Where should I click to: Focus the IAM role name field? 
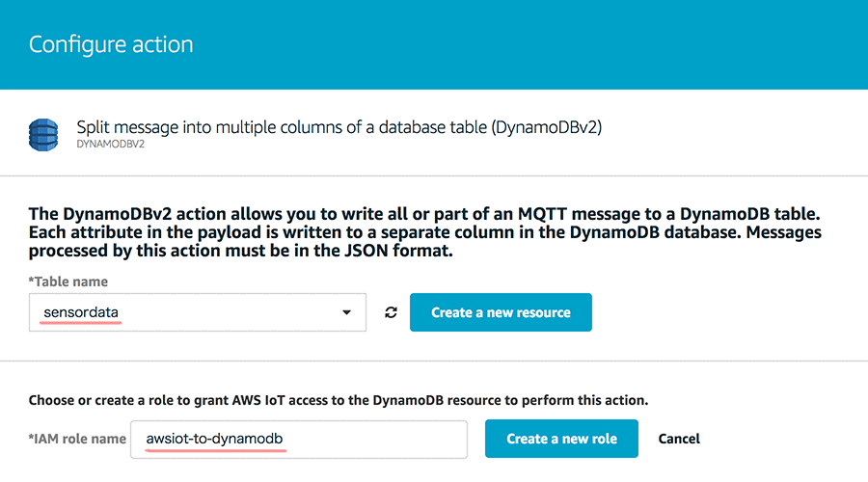click(299, 440)
